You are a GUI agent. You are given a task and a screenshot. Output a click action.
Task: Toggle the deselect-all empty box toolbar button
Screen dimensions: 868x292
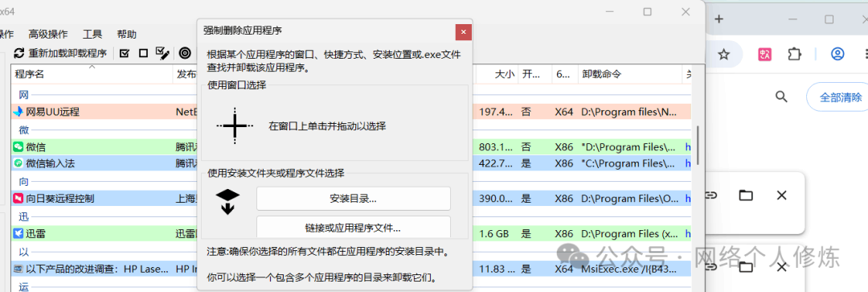tap(143, 53)
